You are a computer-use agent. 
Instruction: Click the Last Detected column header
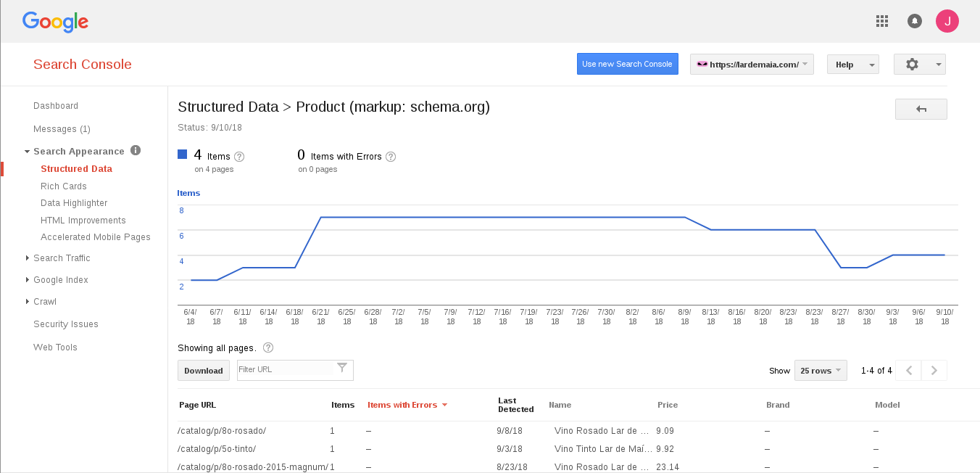coord(516,405)
